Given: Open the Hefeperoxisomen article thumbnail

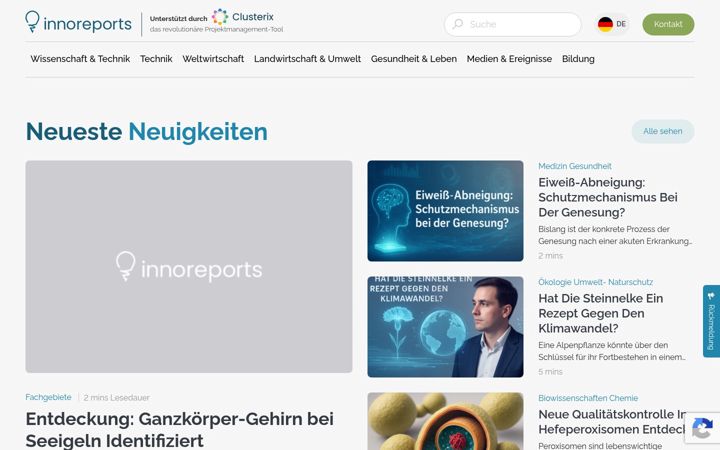Looking at the screenshot, I should [x=445, y=421].
